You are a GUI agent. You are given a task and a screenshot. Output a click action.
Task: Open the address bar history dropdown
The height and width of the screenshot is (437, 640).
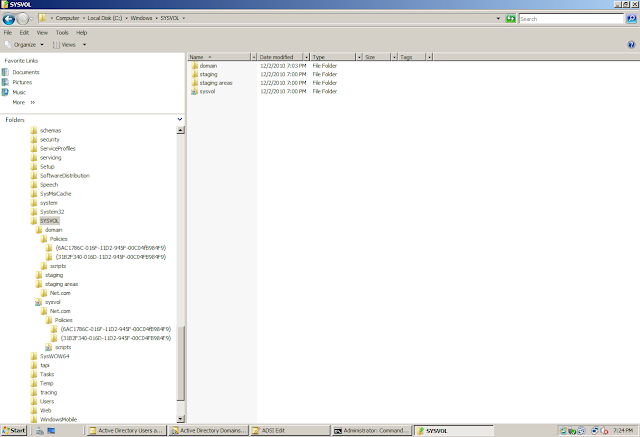click(x=498, y=18)
